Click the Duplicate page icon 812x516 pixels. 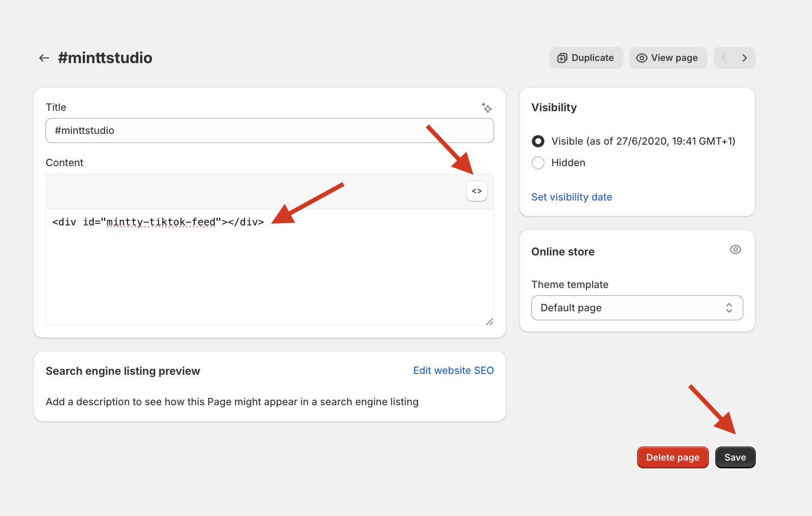pos(562,58)
